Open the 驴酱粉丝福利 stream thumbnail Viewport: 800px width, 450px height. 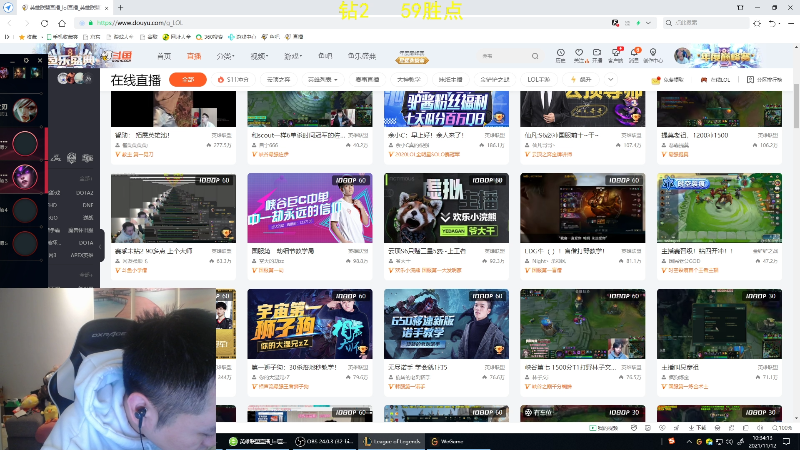click(x=446, y=109)
